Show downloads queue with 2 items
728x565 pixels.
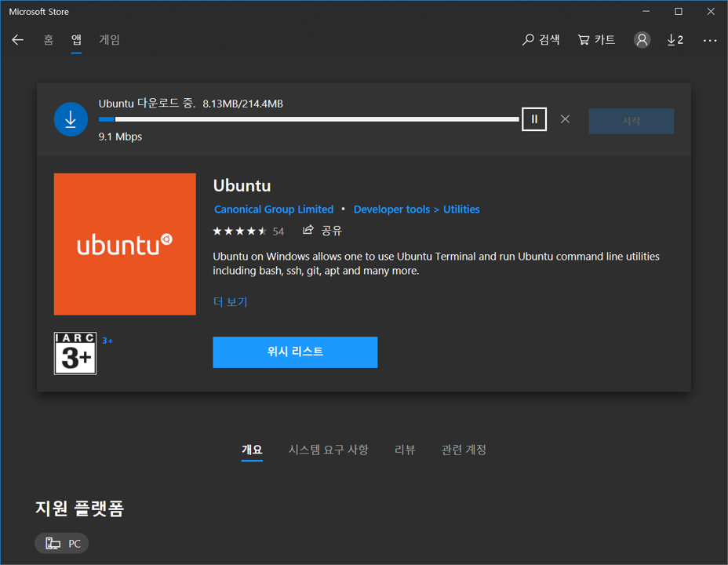675,40
